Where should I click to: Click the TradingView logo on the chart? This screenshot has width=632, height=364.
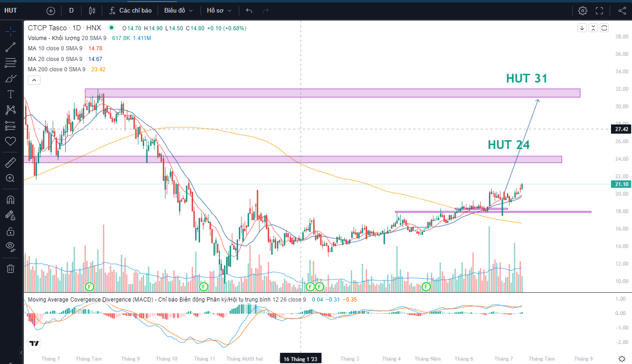(x=34, y=343)
